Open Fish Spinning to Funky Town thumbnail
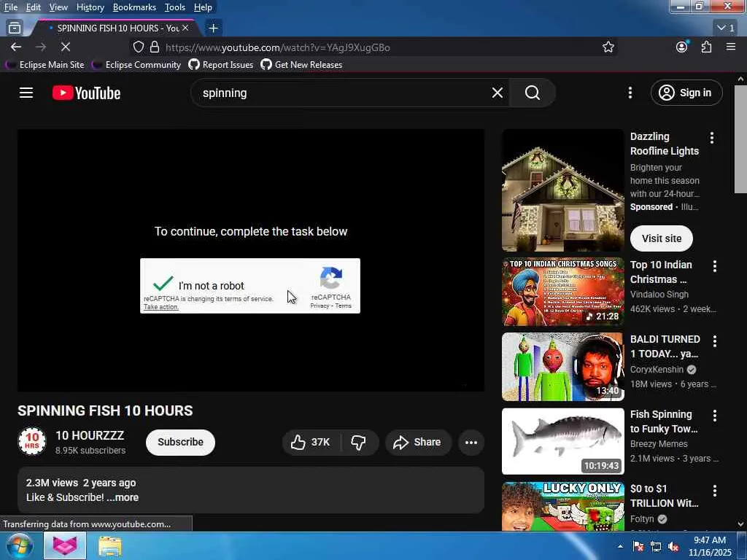Image resolution: width=747 pixels, height=560 pixels. click(x=562, y=441)
